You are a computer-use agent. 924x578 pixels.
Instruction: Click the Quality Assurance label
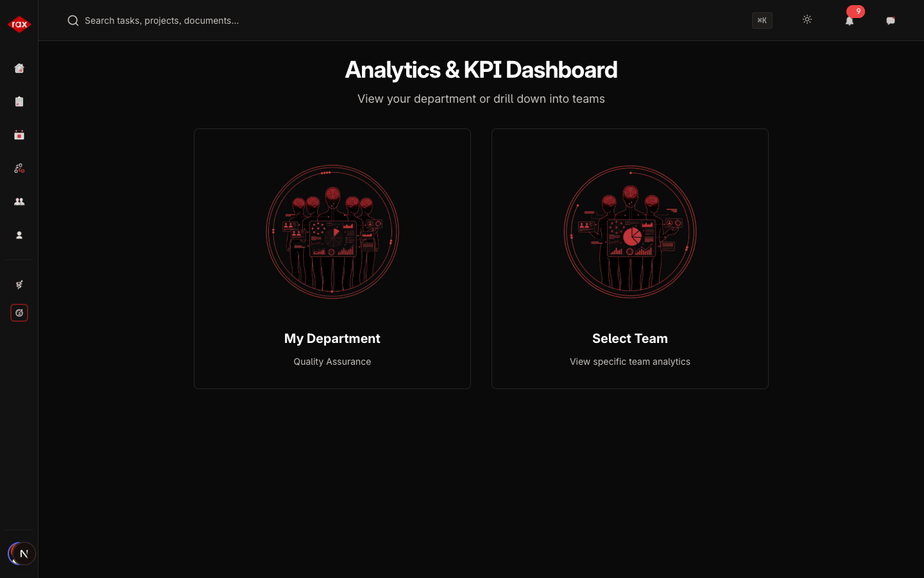(x=332, y=362)
